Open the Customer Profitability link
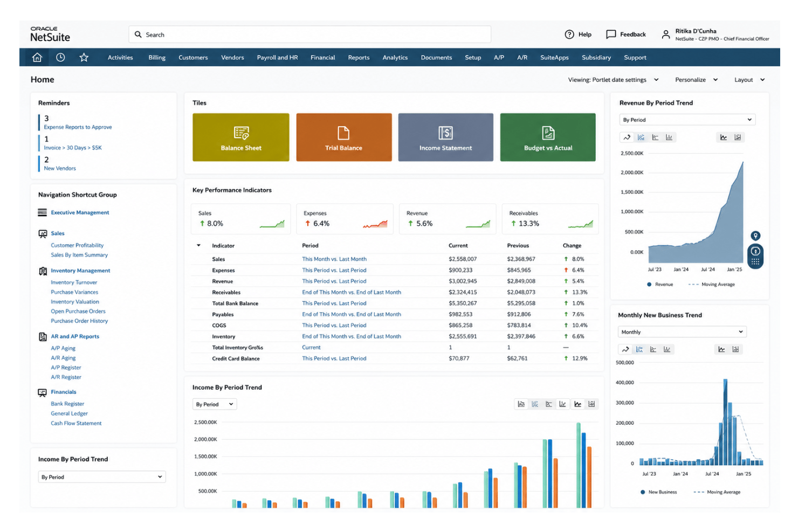Screen dimensions: 798x532 coord(77,245)
